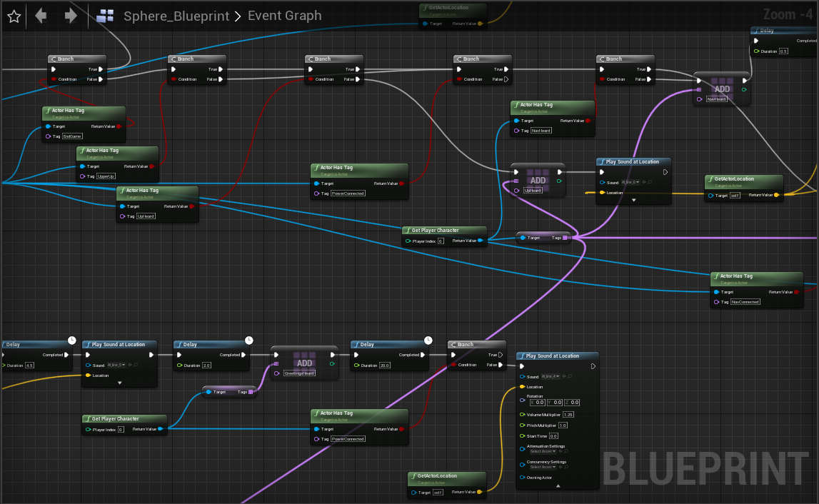Click the Volume Multiplier field showing 1.25
Image resolution: width=819 pixels, height=504 pixels.
tap(568, 414)
